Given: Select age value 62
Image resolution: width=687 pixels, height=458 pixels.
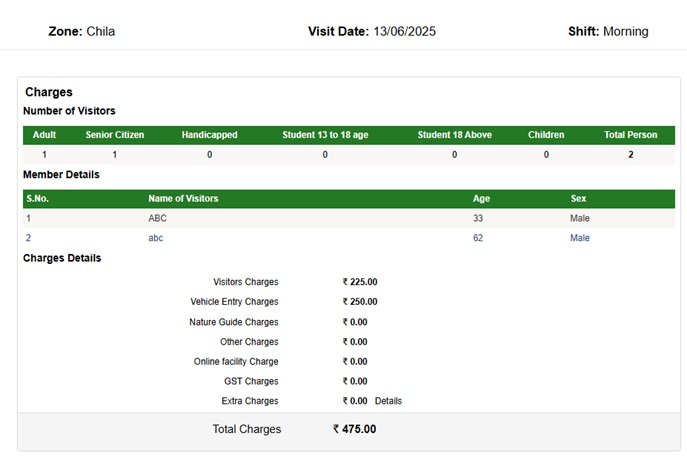Looking at the screenshot, I should tap(478, 238).
